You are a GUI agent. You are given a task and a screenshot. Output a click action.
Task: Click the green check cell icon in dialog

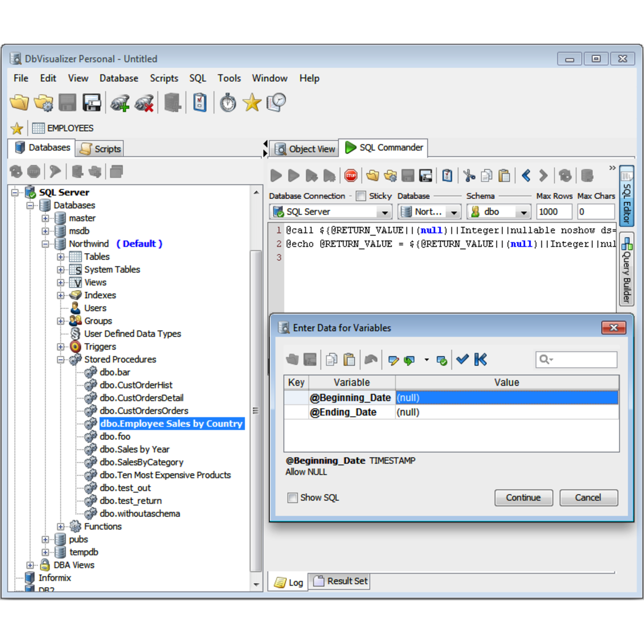442,360
